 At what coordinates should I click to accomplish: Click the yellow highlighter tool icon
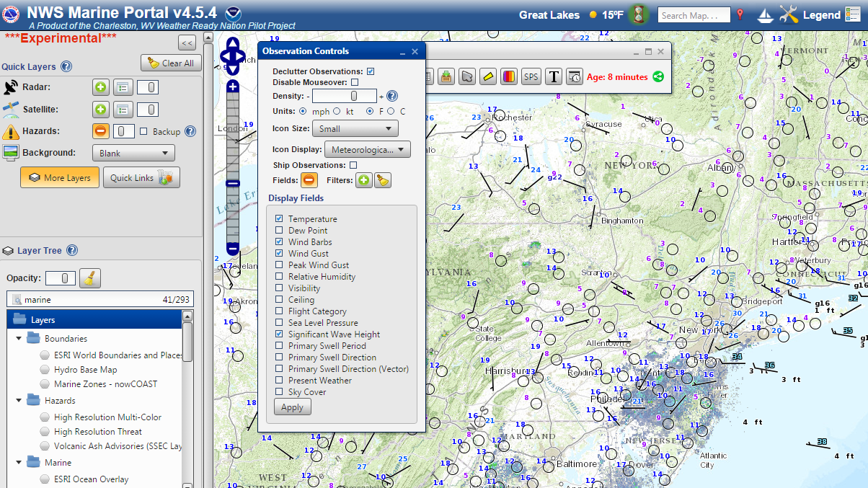coord(488,76)
